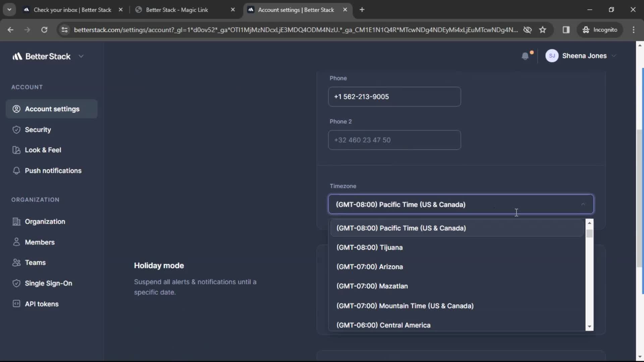This screenshot has height=362, width=644.
Task: Click the Single Sign-On sidebar item
Action: tap(48, 283)
